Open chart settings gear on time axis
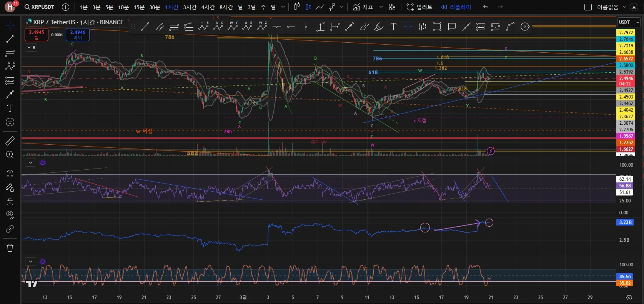This screenshot has height=304, width=644. [x=629, y=297]
